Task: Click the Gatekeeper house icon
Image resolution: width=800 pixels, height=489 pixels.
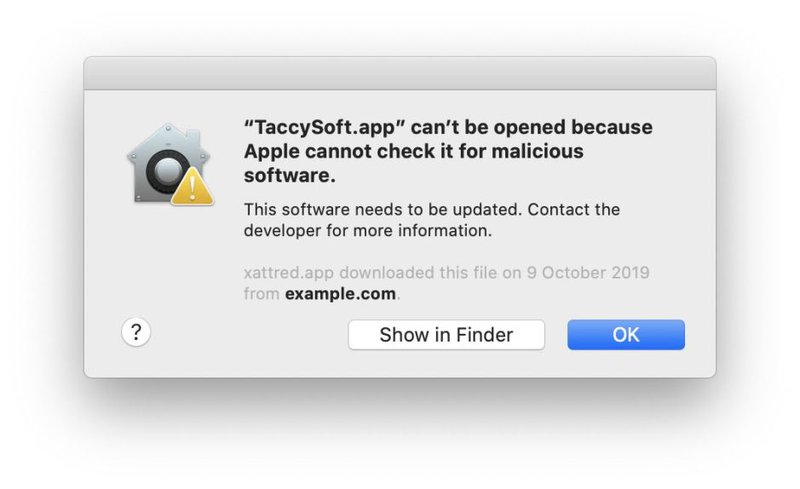Action: pos(170,164)
